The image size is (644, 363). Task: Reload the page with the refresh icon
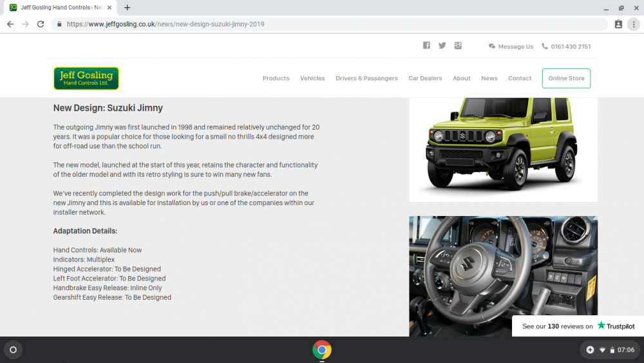pos(40,25)
